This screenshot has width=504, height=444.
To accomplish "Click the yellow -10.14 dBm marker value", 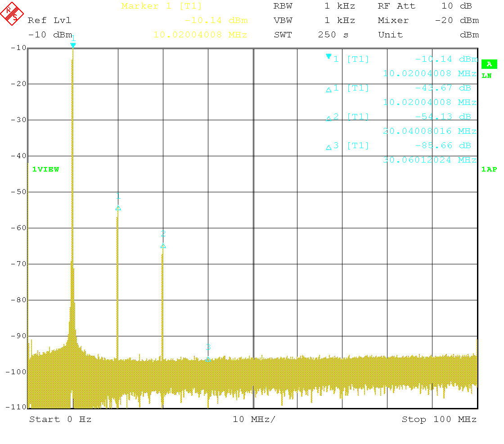I will [216, 20].
